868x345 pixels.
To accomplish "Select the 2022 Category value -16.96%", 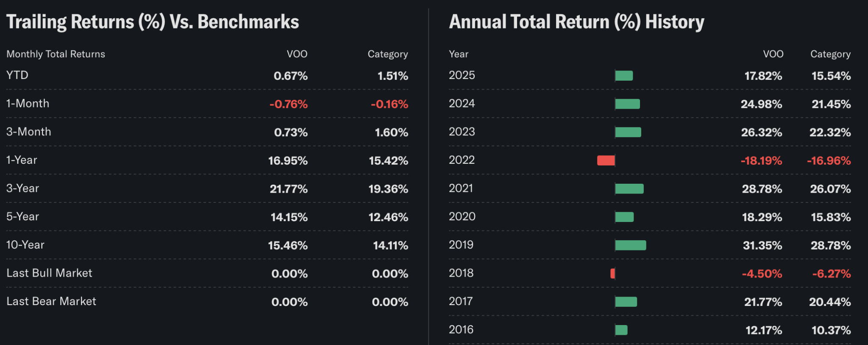I will 829,161.
